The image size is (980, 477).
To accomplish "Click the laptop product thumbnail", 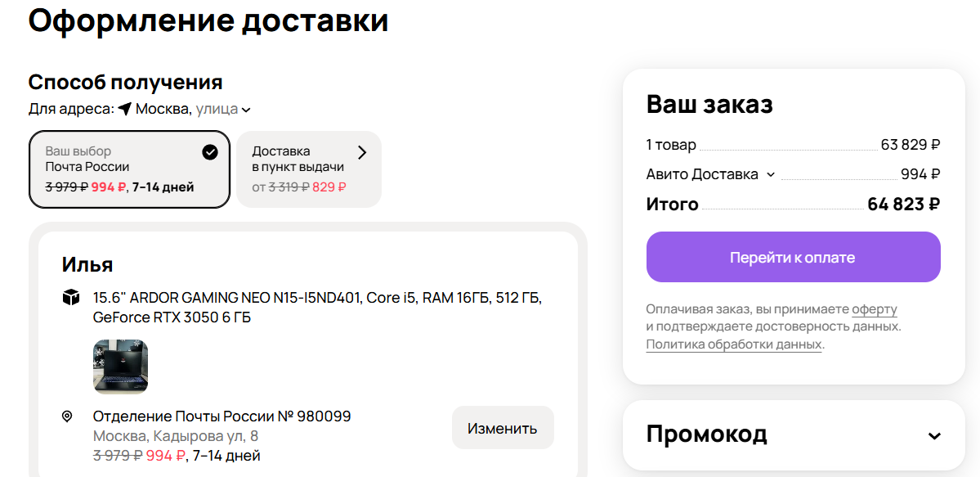I will point(120,367).
